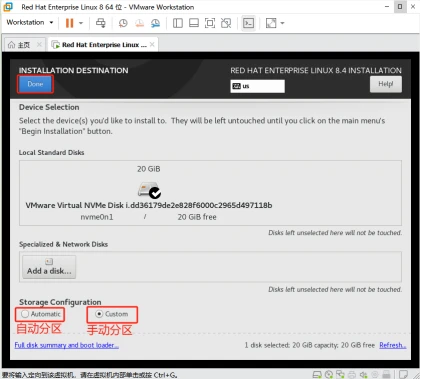Screen dimensions: 421x379
Task: Take a VM snapshot
Action: coord(123,23)
